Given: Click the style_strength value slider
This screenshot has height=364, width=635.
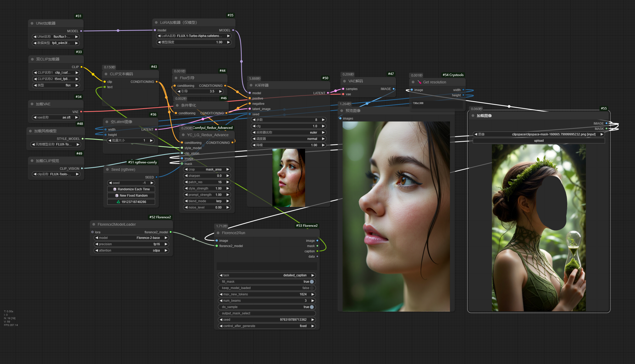Looking at the screenshot, I should [x=207, y=188].
